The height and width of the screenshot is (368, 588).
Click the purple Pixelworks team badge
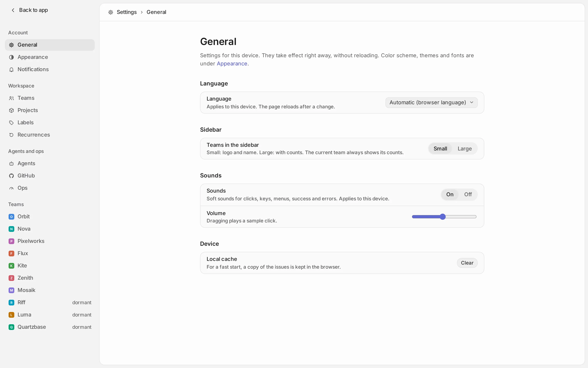pyautogui.click(x=11, y=241)
